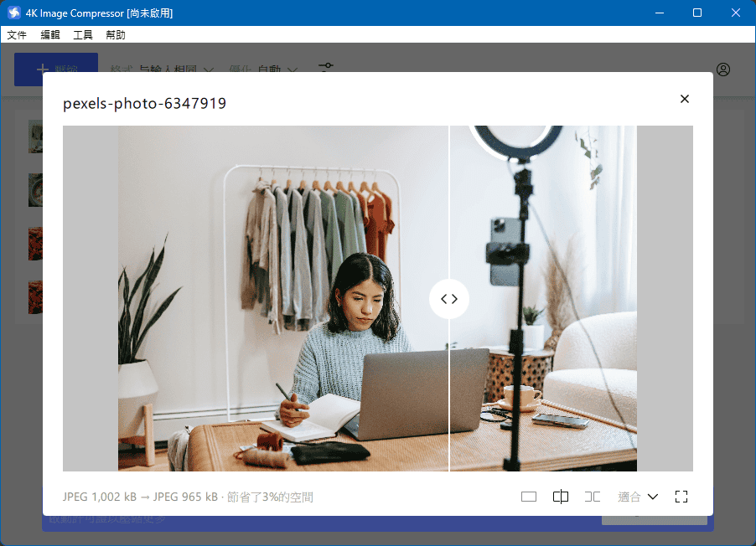The height and width of the screenshot is (546, 756).
Task: Click the 4K Image Compressor app logo
Action: point(13,13)
